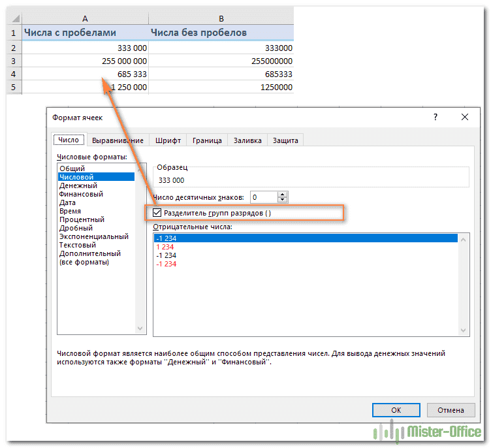Select Денежный in number formats list
Viewport: 491px width, 448px height.
pos(78,185)
